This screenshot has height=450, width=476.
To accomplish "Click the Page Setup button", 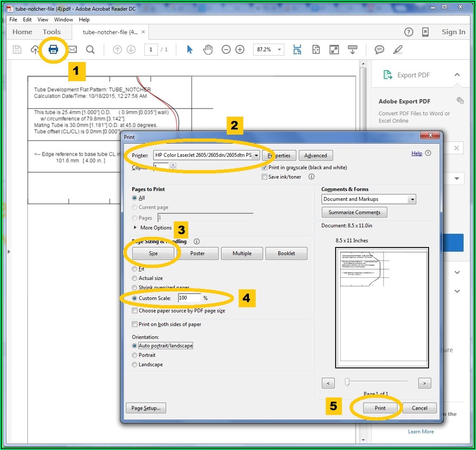I will (x=146, y=408).
